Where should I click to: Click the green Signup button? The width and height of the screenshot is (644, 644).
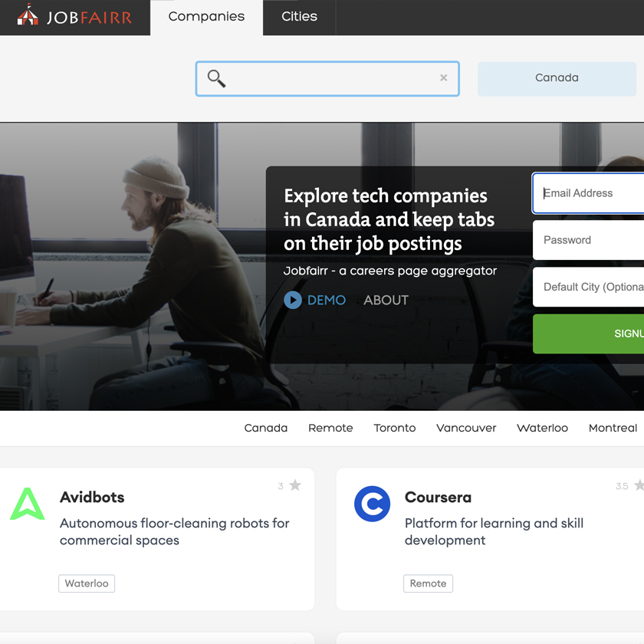coord(588,333)
